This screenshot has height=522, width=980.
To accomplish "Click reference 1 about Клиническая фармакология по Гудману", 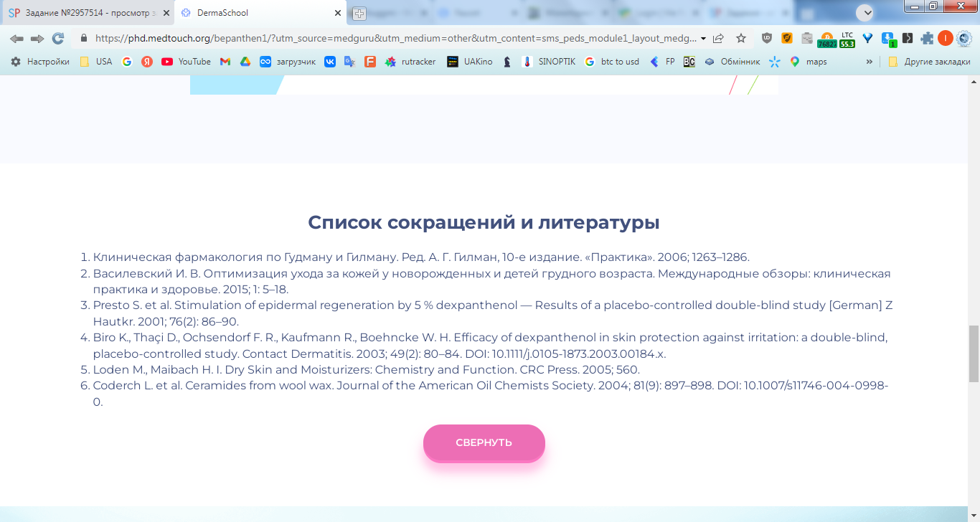I will pyautogui.click(x=421, y=257).
